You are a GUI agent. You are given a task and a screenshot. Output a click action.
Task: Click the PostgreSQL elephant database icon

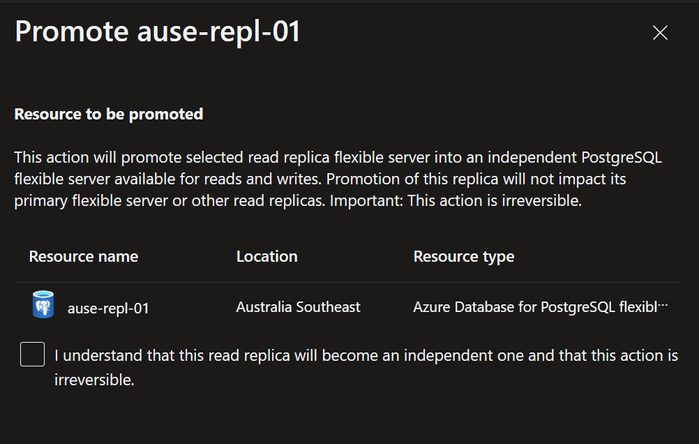[x=43, y=304]
